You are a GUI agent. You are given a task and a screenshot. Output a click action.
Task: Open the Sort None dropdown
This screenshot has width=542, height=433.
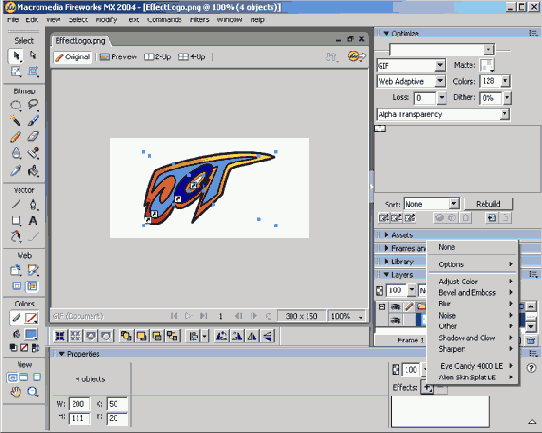454,204
